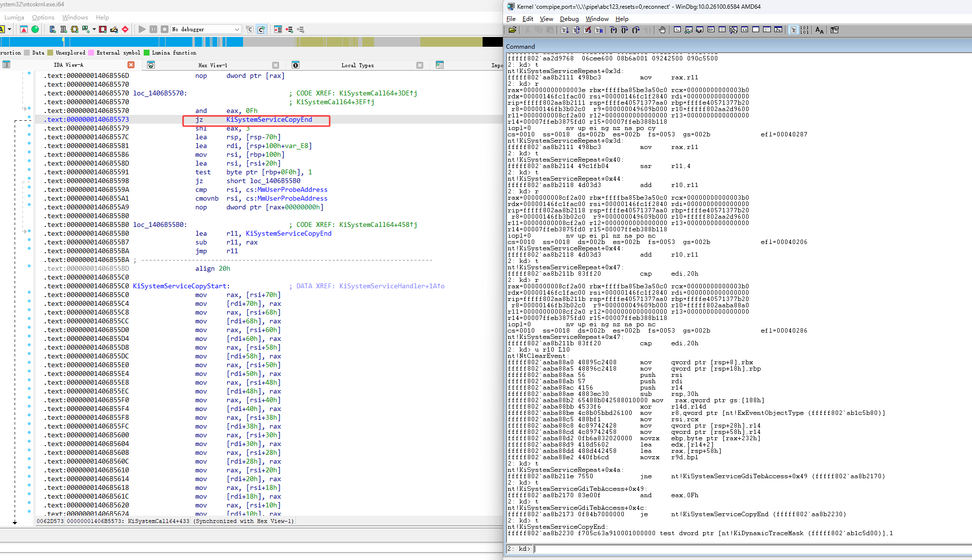Toggle the breakpoint list icon in IDA toolbar
The width and height of the screenshot is (972, 560).
(x=278, y=29)
